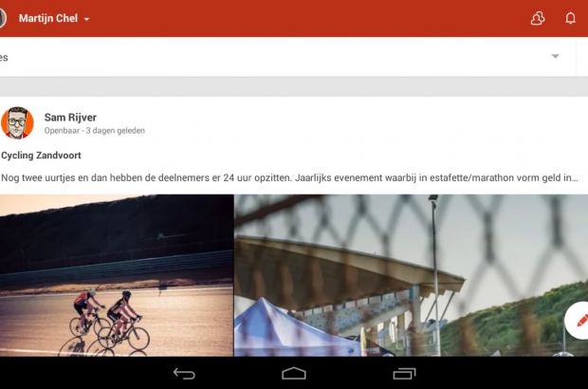Viewport: 588px width, 389px height.
Task: Expand the Martijn Chel account dropdown arrow
Action: (86, 19)
